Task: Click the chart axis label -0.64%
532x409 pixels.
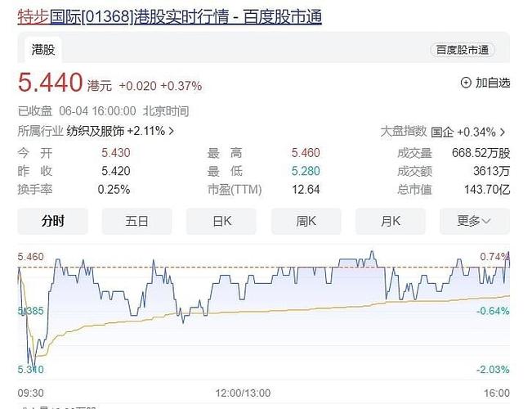Action: (x=493, y=311)
